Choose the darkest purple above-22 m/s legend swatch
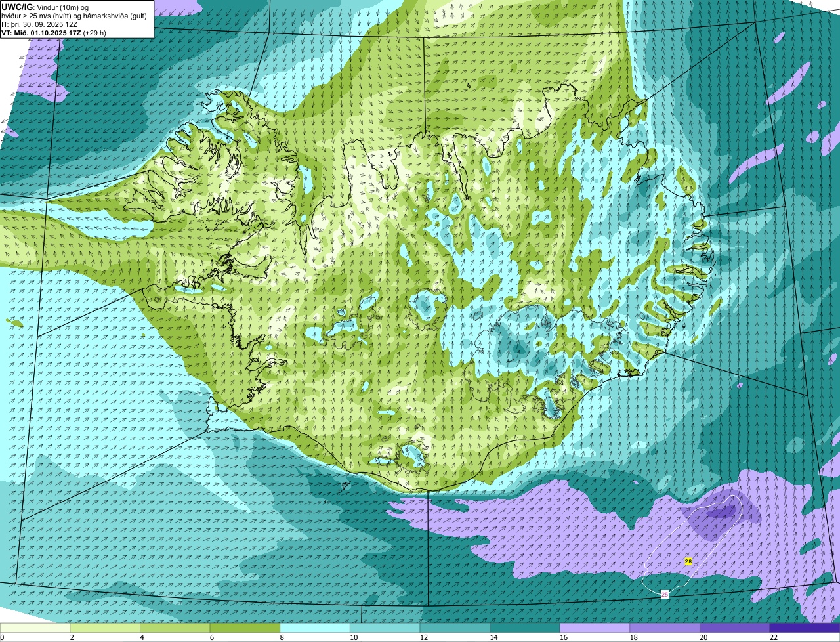This screenshot has height=642, width=840. [x=805, y=628]
